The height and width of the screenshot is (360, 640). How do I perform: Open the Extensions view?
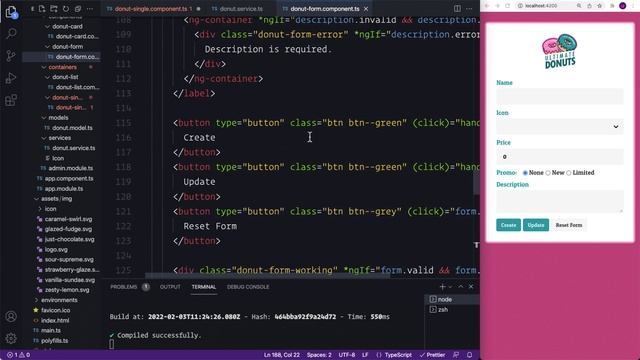[11, 100]
